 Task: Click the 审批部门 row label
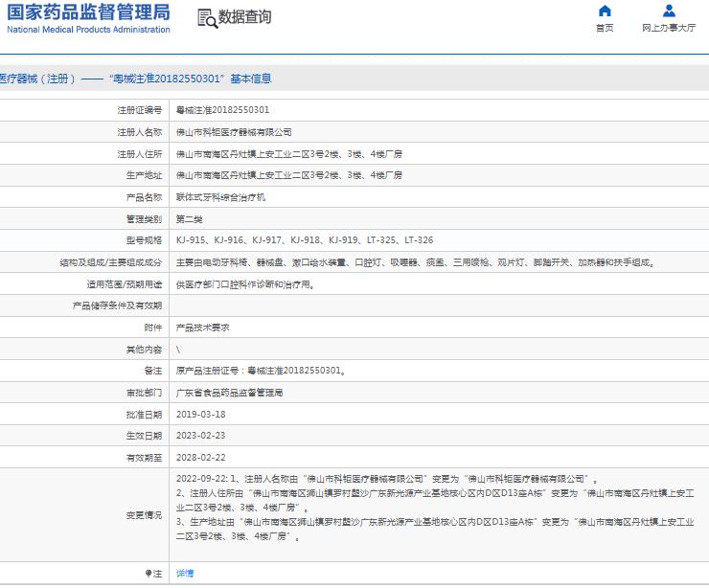144,393
